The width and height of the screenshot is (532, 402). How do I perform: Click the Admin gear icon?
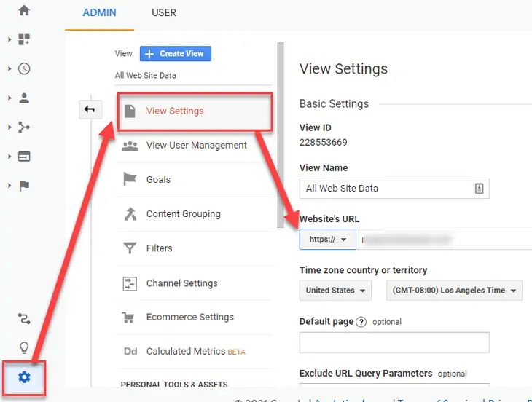(24, 377)
